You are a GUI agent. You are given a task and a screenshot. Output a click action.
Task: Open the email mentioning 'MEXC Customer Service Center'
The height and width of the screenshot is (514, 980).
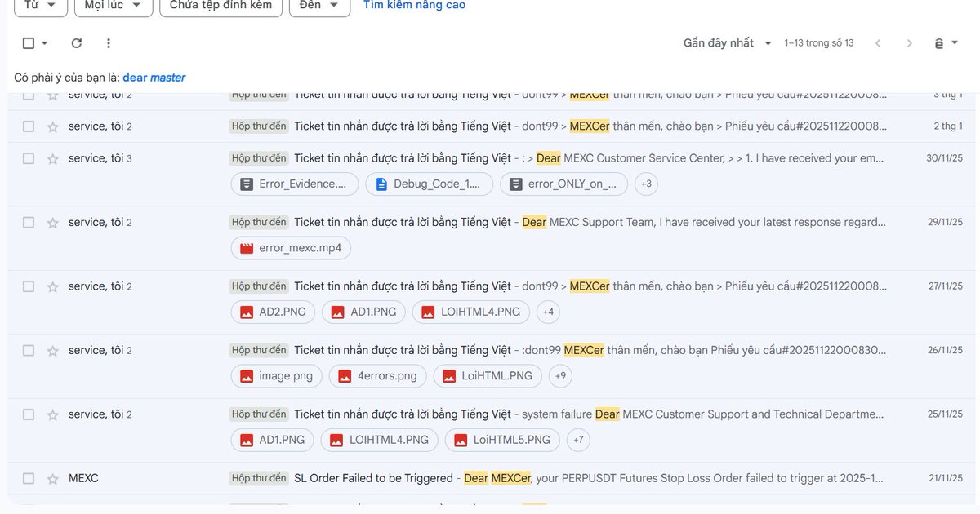490,175
